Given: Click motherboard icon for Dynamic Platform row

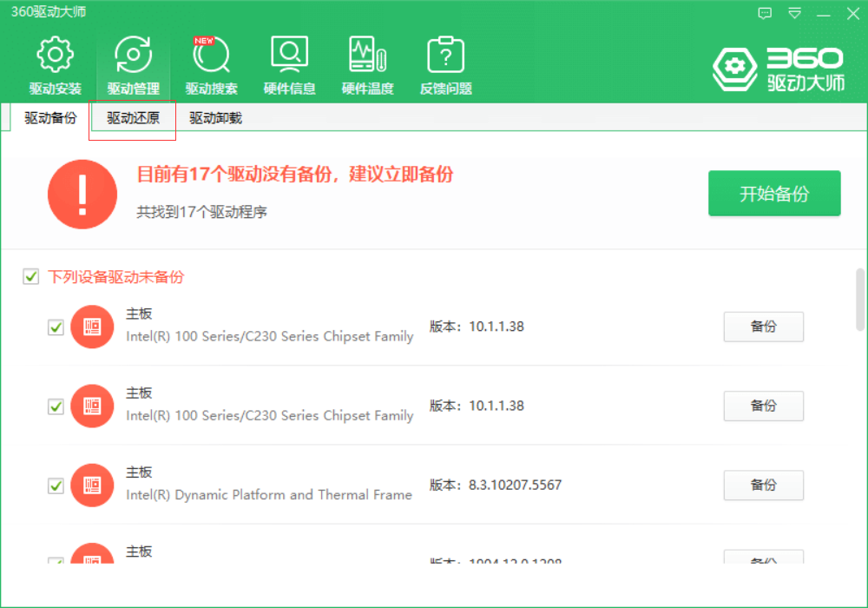Looking at the screenshot, I should point(92,485).
